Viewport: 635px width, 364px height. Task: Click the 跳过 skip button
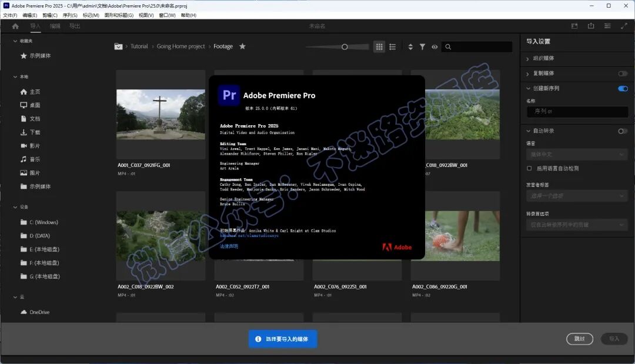pos(580,339)
